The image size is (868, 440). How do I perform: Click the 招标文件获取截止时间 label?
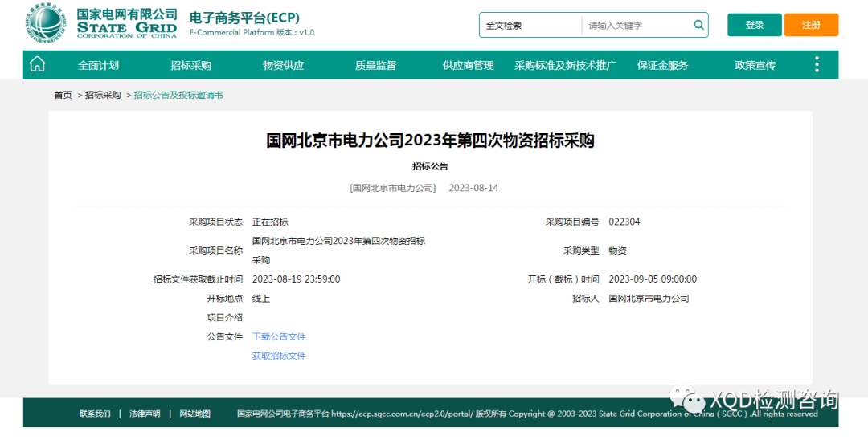click(x=199, y=279)
